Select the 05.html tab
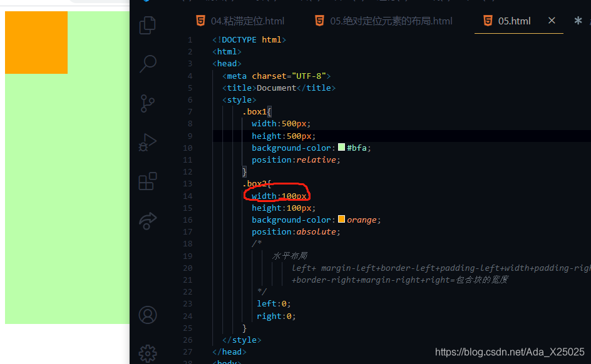Image resolution: width=591 pixels, height=364 pixels. pos(514,21)
